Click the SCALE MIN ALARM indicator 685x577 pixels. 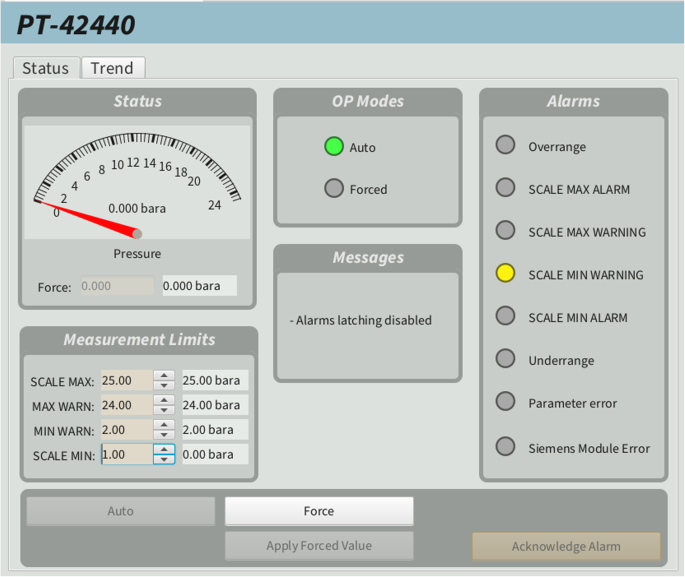pyautogui.click(x=506, y=316)
